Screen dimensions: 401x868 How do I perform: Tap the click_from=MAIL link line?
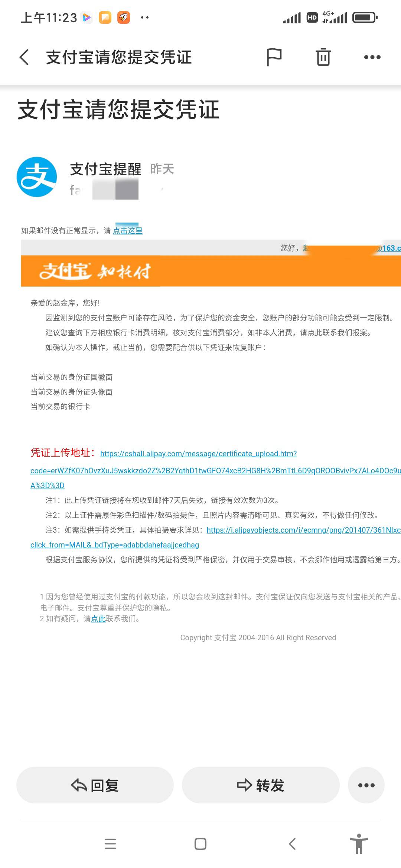click(x=115, y=545)
